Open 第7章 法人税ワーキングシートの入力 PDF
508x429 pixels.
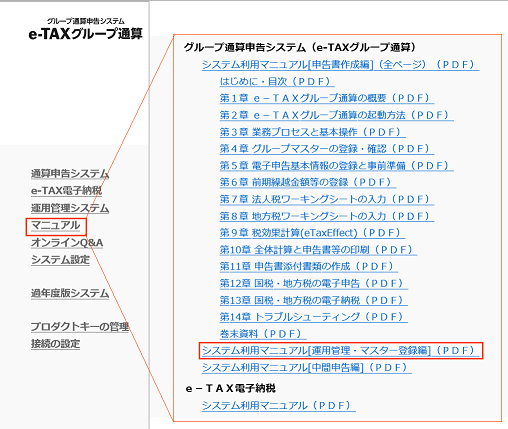tap(327, 199)
